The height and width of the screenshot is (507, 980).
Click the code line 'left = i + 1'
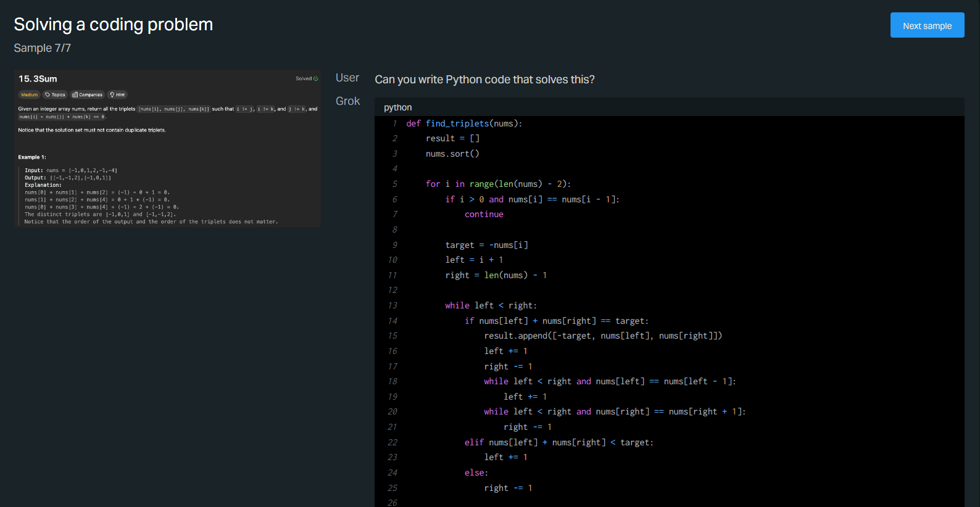tap(474, 260)
